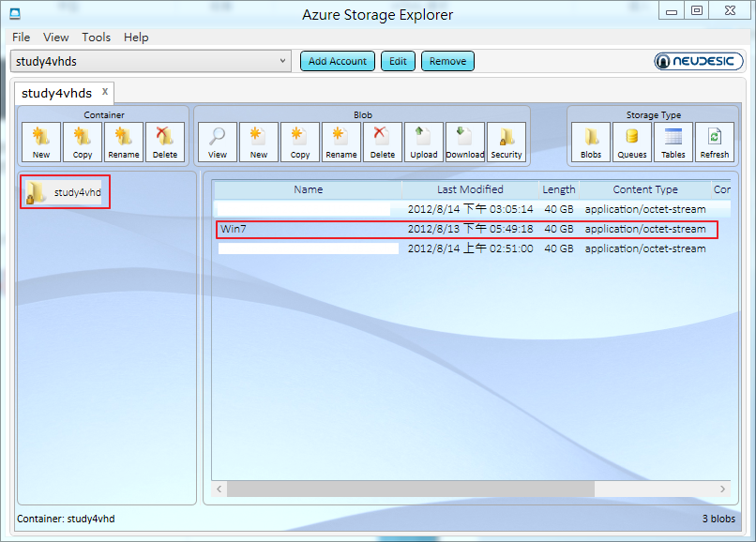Click the horizontal scrollbar thumb
Viewport: 756px width, 542px height.
coord(411,489)
